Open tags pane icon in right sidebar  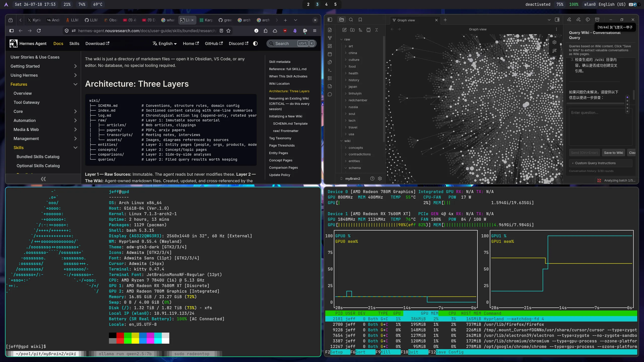coord(588,20)
